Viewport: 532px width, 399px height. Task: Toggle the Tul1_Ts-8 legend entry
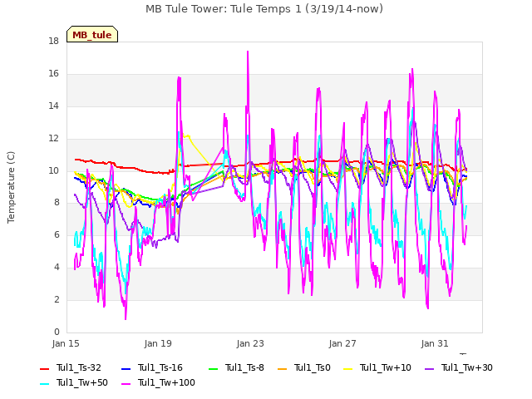pyautogui.click(x=236, y=367)
